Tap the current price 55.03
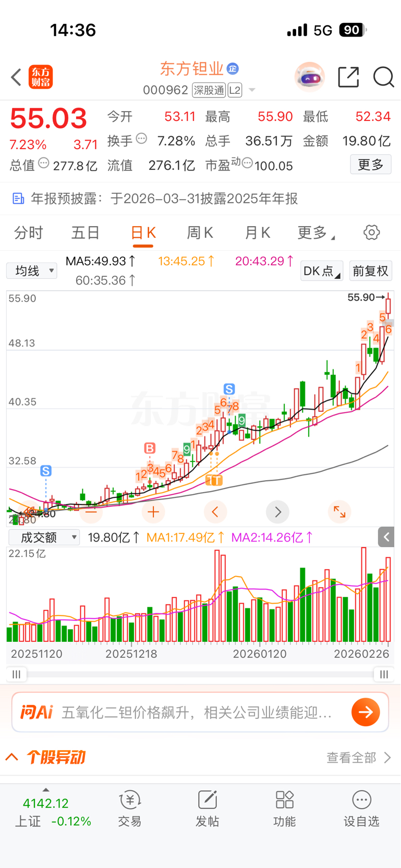This screenshot has width=401, height=868. [x=48, y=119]
